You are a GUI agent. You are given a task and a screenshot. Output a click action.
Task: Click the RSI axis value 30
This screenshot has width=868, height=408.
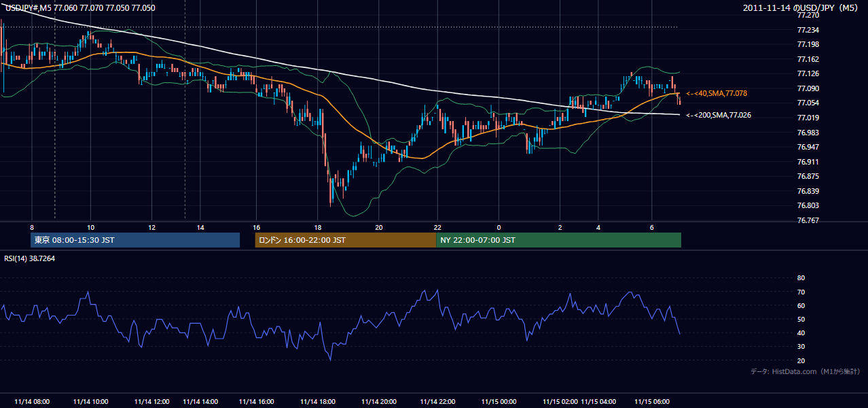801,347
